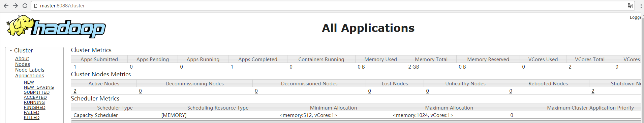Open the Node Labels link

point(30,70)
